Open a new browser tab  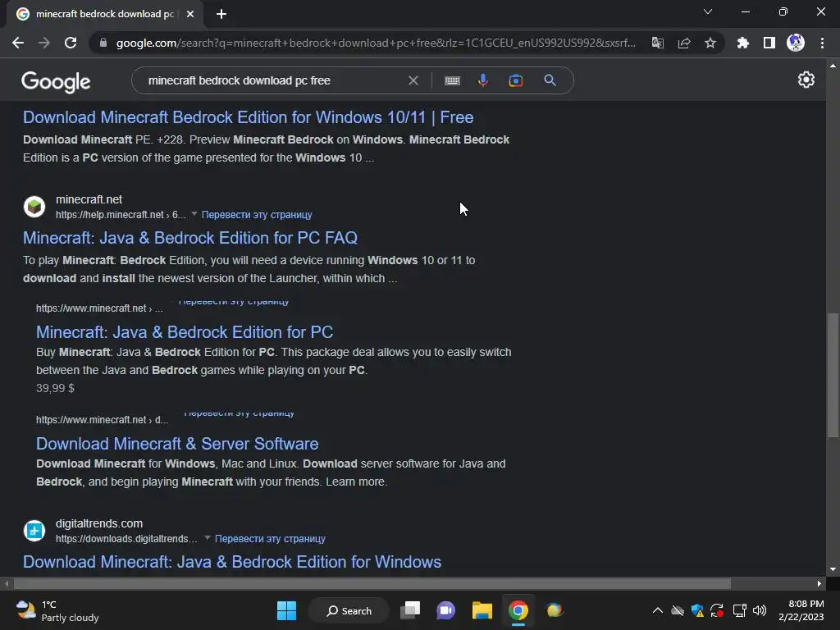pyautogui.click(x=221, y=14)
